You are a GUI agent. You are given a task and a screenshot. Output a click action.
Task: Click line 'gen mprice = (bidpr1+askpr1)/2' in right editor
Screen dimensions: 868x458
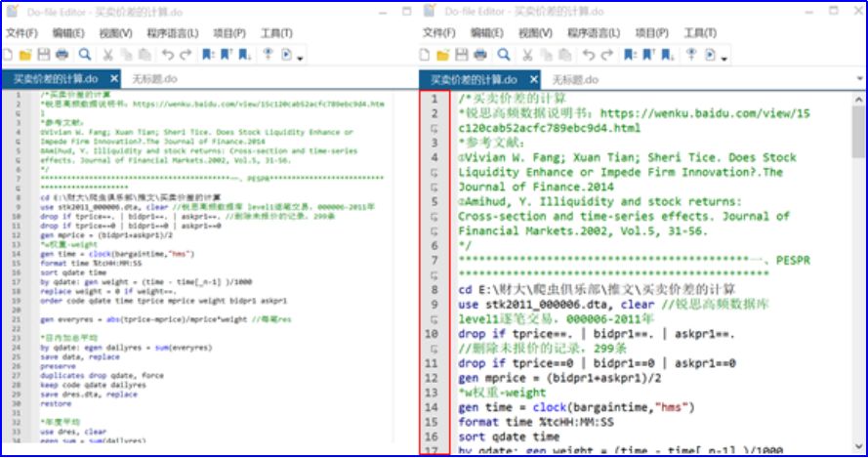coord(559,378)
